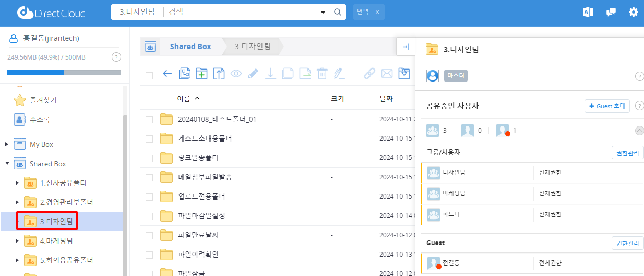644x276 pixels.
Task: Click the trash delete icon
Action: [322, 74]
